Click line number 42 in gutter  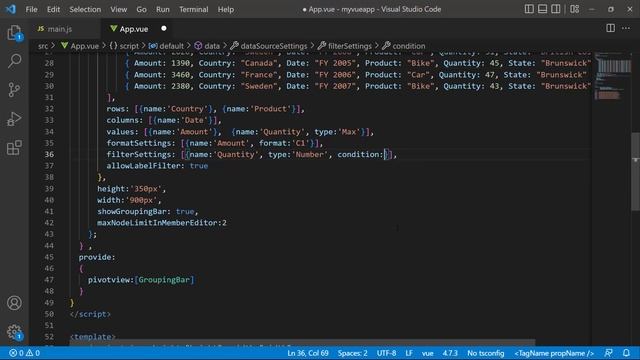[x=49, y=223]
